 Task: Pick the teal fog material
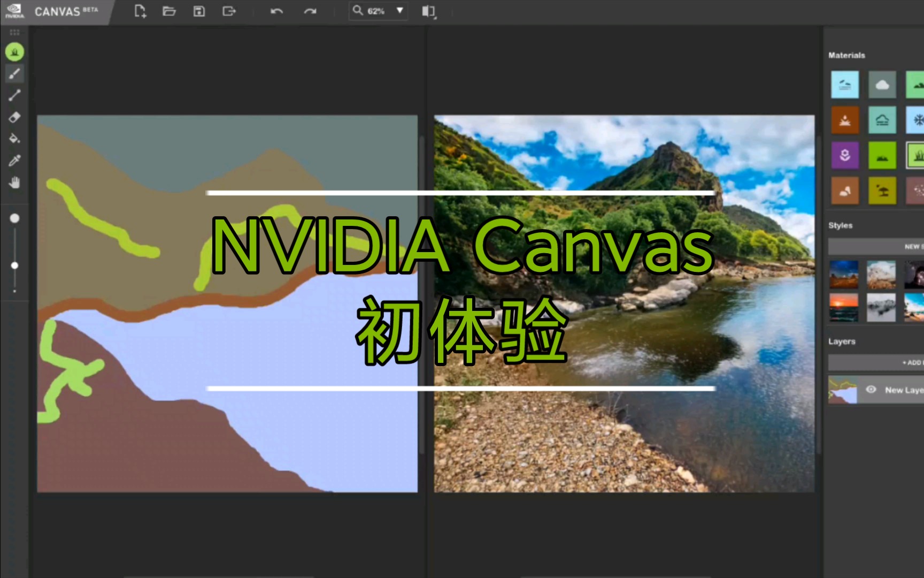pyautogui.click(x=882, y=120)
